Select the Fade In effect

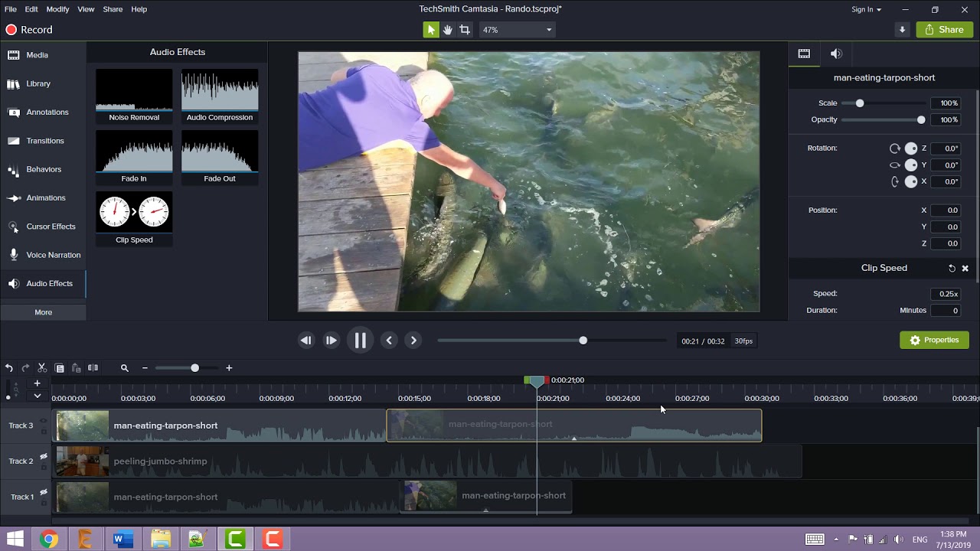[x=134, y=157]
